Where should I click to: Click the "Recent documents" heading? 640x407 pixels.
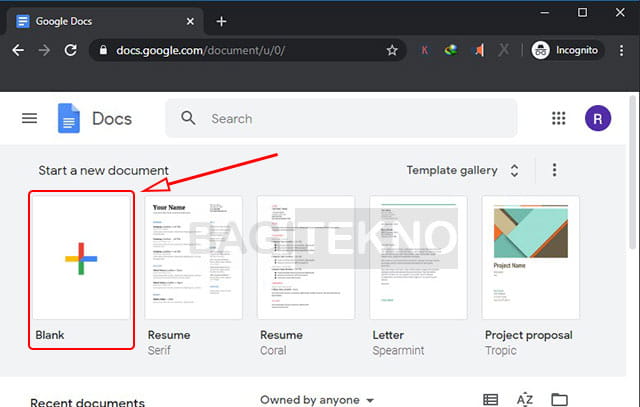(87, 402)
